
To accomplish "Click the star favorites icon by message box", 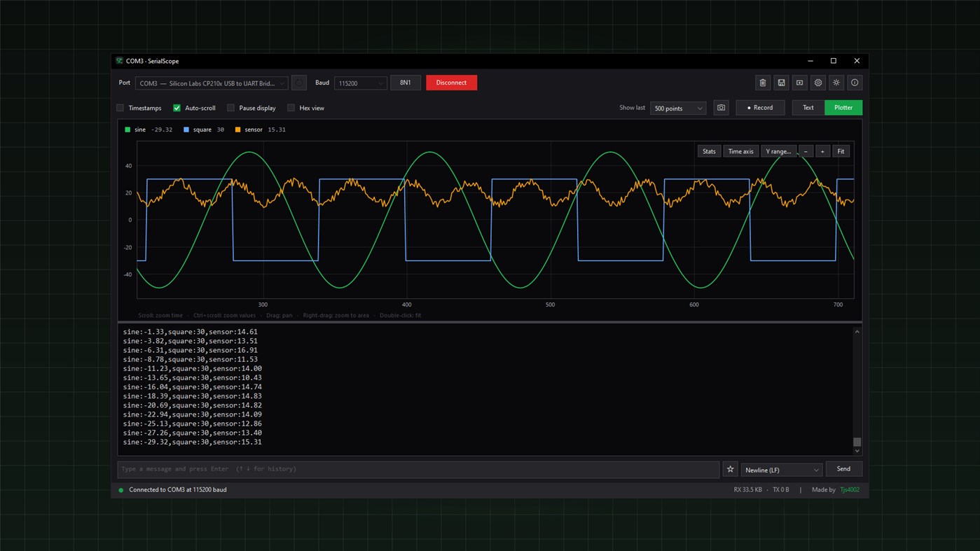I will pos(730,469).
